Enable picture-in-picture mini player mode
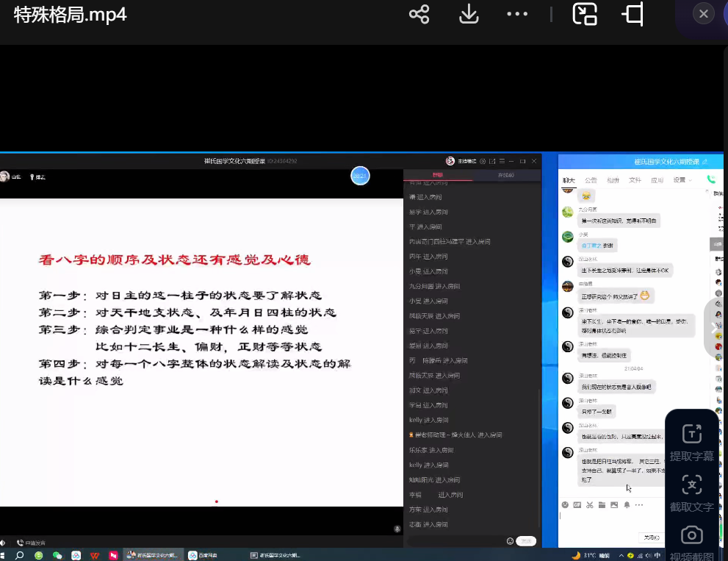The height and width of the screenshot is (561, 728). (585, 14)
